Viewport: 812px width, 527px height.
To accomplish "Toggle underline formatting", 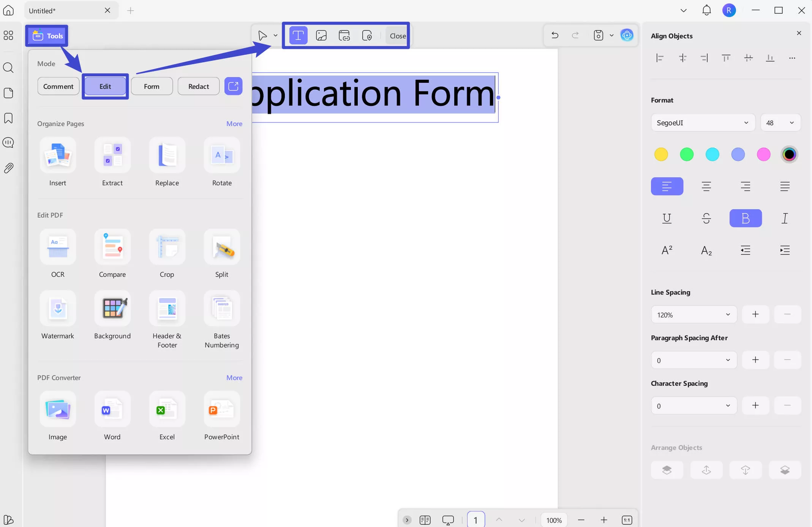I will point(667,218).
